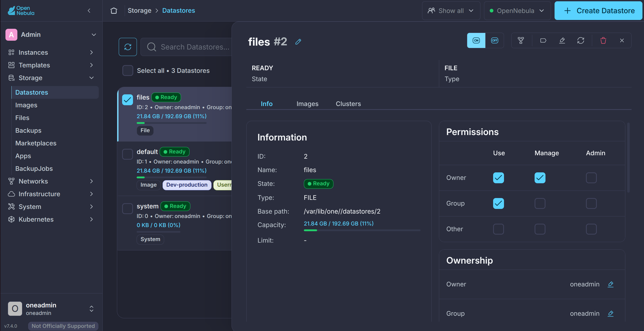The height and width of the screenshot is (331, 644).
Task: Click the label tag icon in detail toolbar
Action: pos(543,40)
